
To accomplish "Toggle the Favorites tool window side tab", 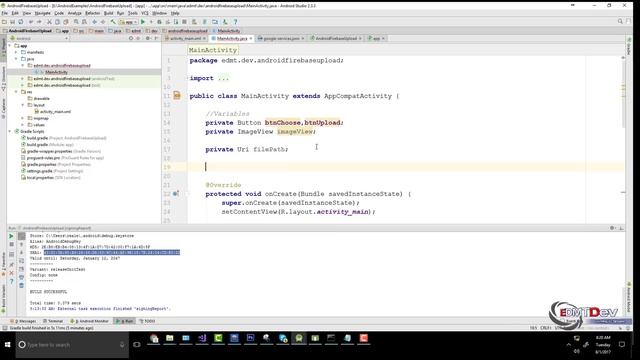I will [x=3, y=264].
